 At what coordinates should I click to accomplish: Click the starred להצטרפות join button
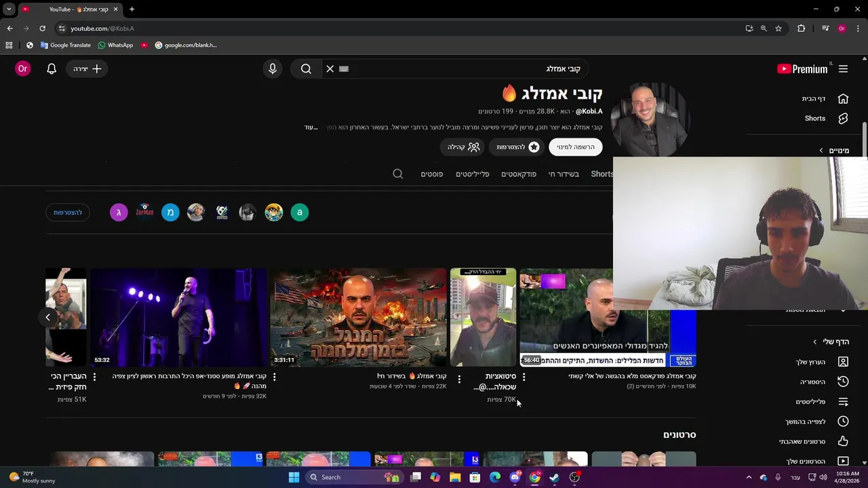518,146
